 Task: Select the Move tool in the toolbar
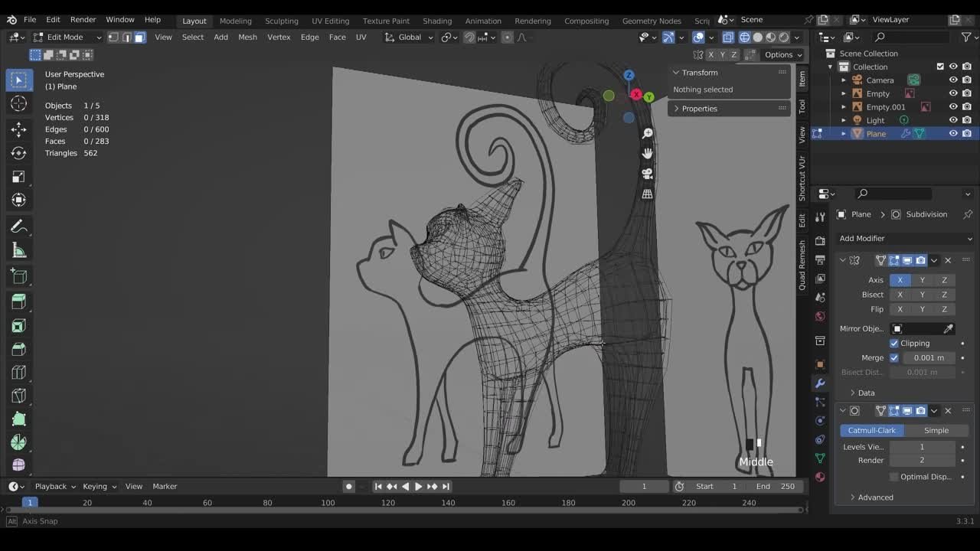tap(18, 128)
